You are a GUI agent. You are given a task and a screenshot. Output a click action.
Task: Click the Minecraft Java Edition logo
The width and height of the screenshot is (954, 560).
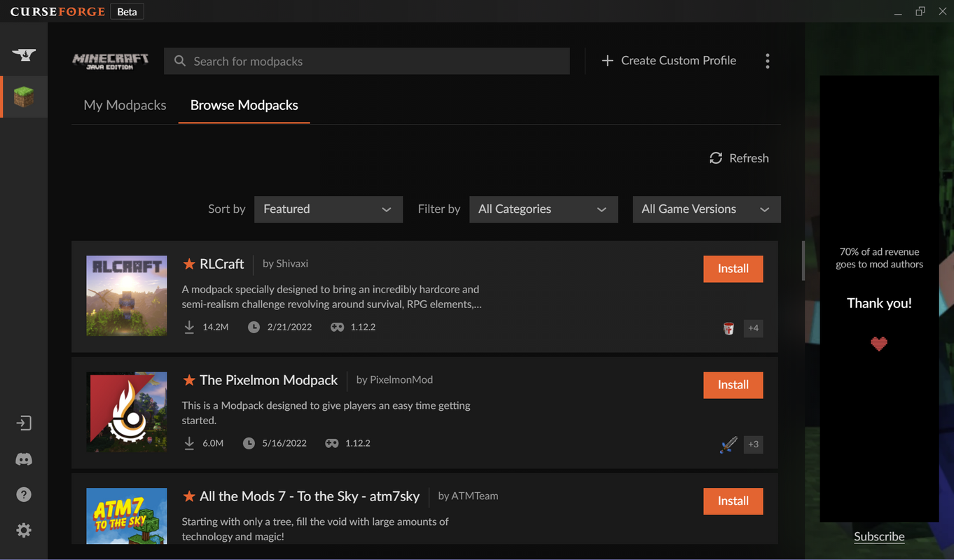pyautogui.click(x=110, y=61)
